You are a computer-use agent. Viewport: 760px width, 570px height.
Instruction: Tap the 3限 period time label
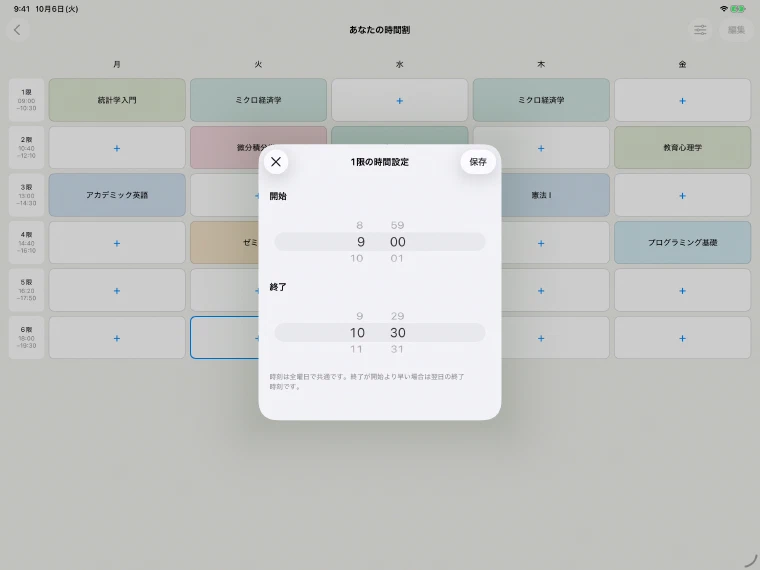[26, 195]
